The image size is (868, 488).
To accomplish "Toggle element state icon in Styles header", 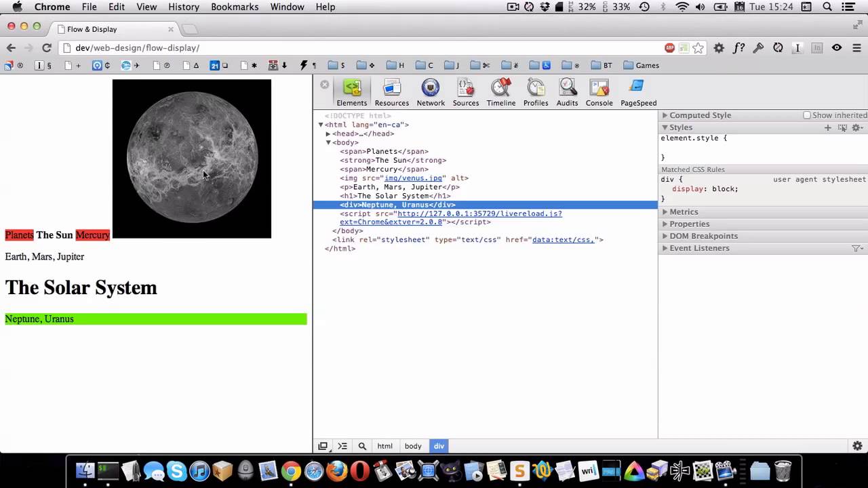I will [x=842, y=127].
